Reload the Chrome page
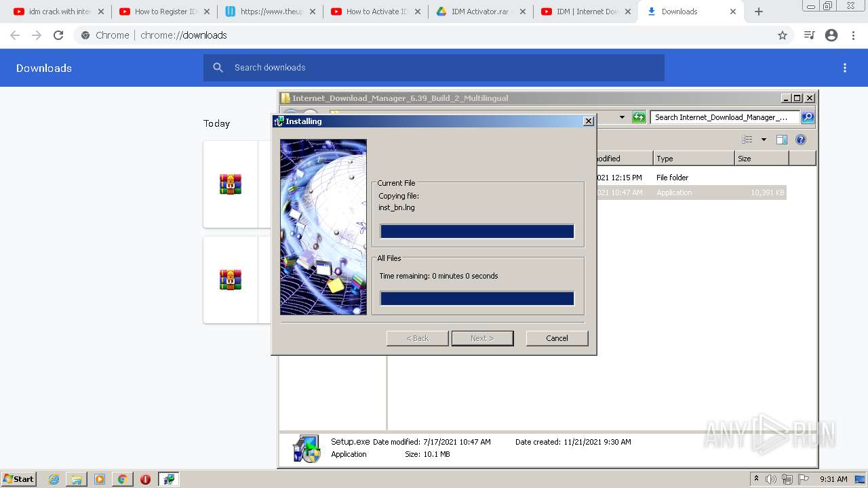The image size is (868, 488). tap(58, 35)
